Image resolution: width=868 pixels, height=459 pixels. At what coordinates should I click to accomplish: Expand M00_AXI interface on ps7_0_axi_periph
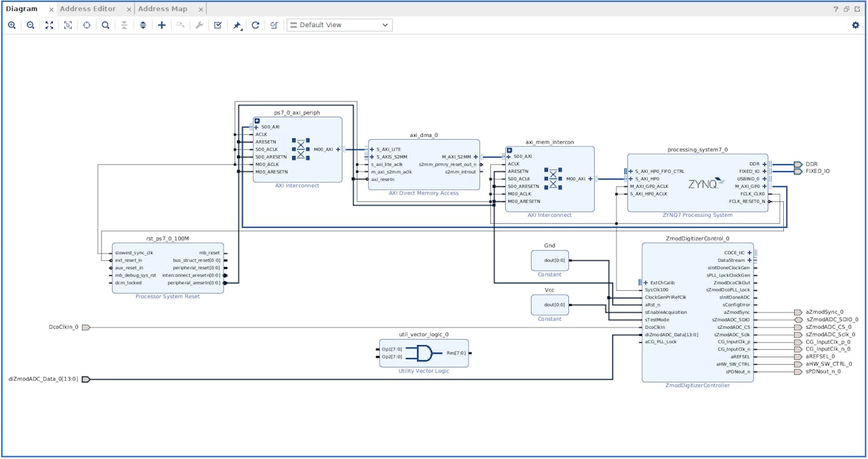pyautogui.click(x=337, y=149)
